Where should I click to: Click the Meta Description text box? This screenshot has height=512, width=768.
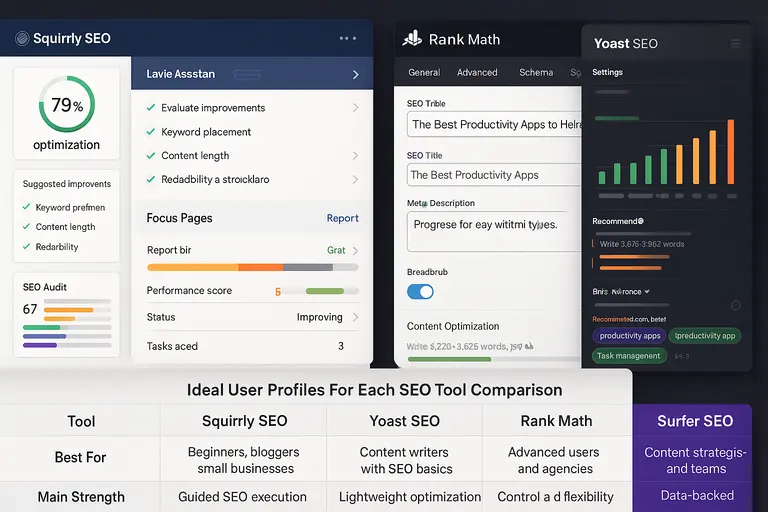click(x=494, y=231)
